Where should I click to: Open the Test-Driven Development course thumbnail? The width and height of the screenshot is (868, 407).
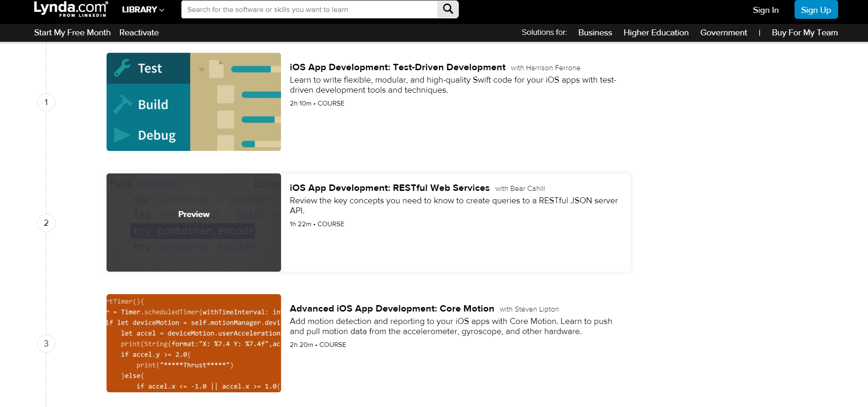pos(194,102)
